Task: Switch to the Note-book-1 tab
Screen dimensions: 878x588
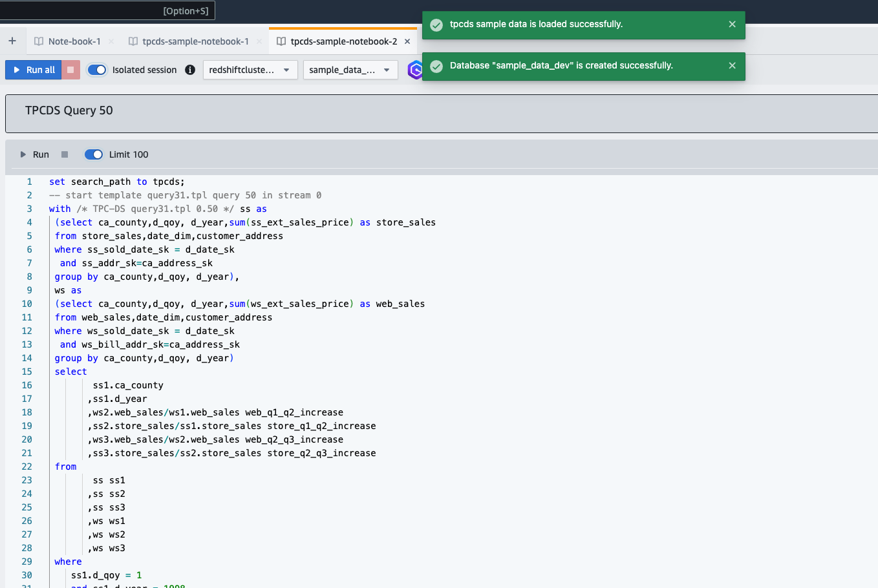Action: click(74, 41)
